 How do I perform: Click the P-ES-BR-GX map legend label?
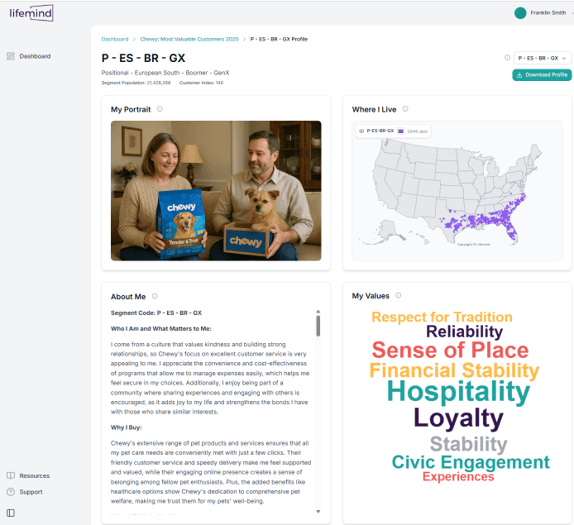tap(380, 131)
